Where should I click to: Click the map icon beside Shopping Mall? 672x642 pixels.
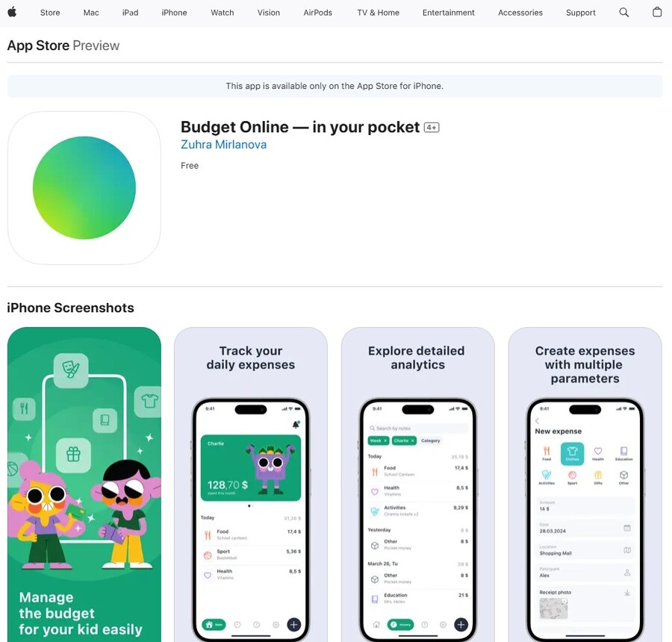point(627,550)
